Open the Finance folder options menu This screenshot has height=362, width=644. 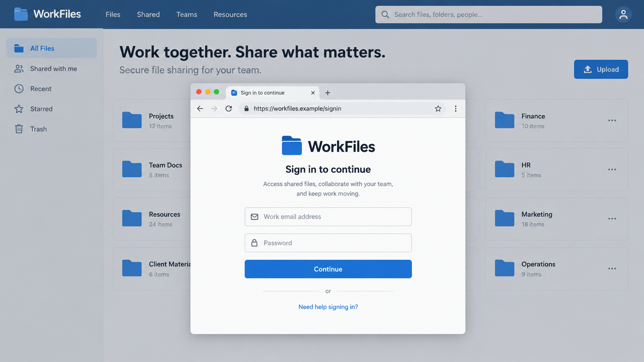[x=612, y=120]
